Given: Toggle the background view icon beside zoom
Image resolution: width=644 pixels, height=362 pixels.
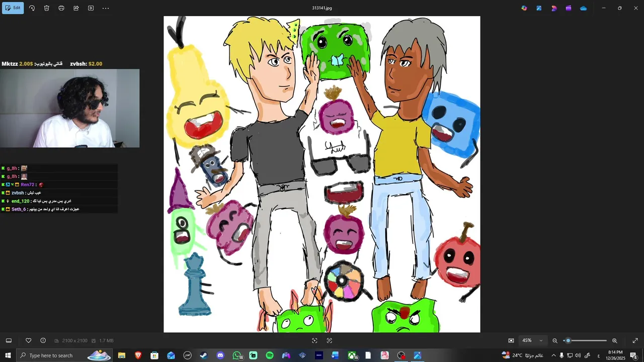Looking at the screenshot, I should (511, 340).
